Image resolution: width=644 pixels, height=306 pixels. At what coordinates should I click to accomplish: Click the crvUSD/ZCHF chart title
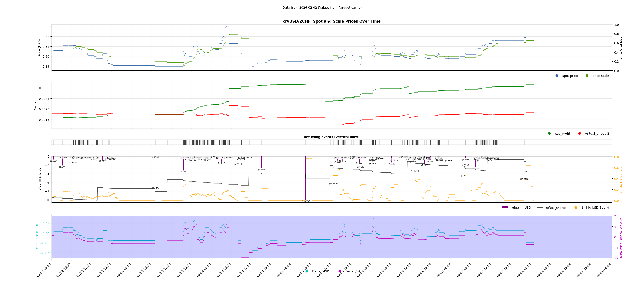[x=332, y=21]
